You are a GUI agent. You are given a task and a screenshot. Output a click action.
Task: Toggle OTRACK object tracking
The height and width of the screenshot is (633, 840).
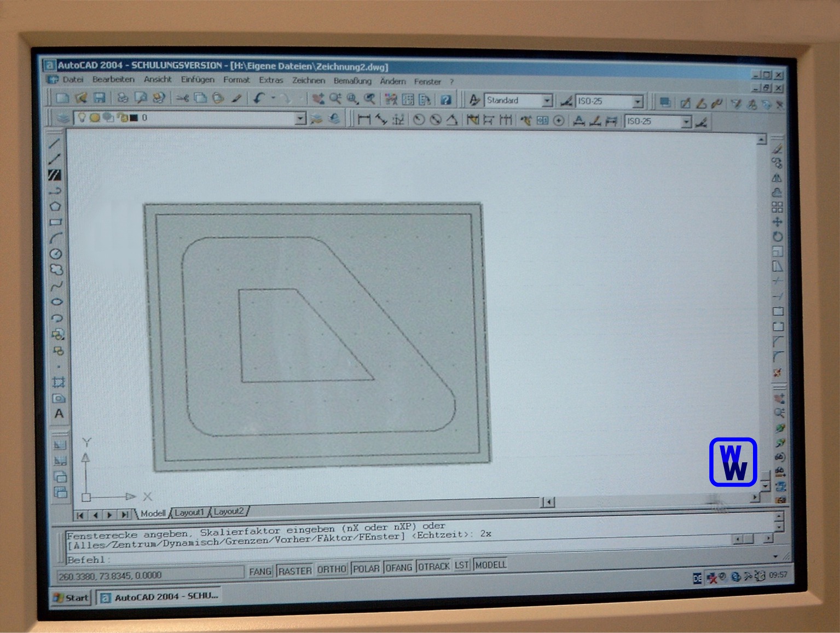click(433, 566)
